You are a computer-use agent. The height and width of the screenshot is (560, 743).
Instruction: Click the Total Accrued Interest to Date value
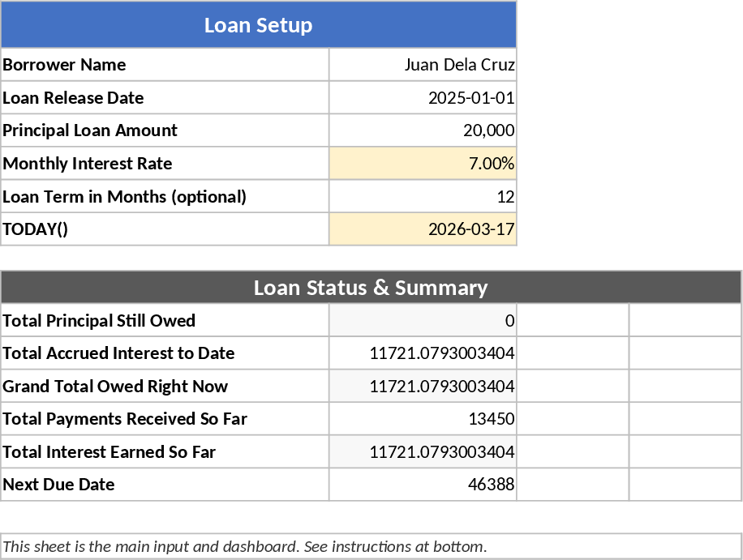[423, 353]
